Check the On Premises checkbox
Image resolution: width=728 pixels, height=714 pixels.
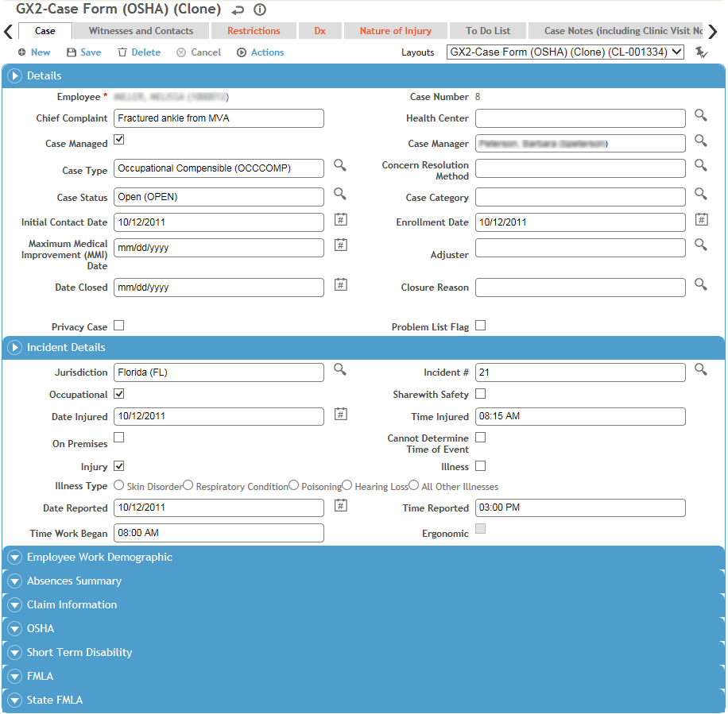119,438
